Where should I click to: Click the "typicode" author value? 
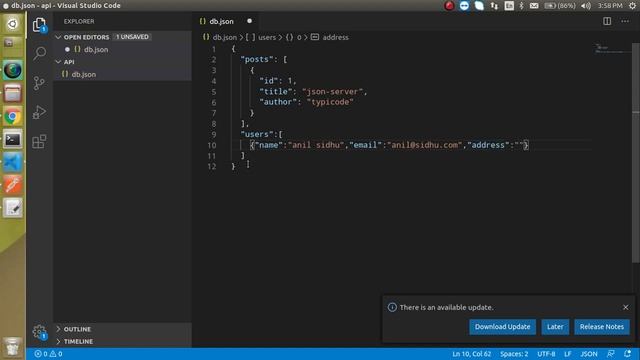point(330,102)
